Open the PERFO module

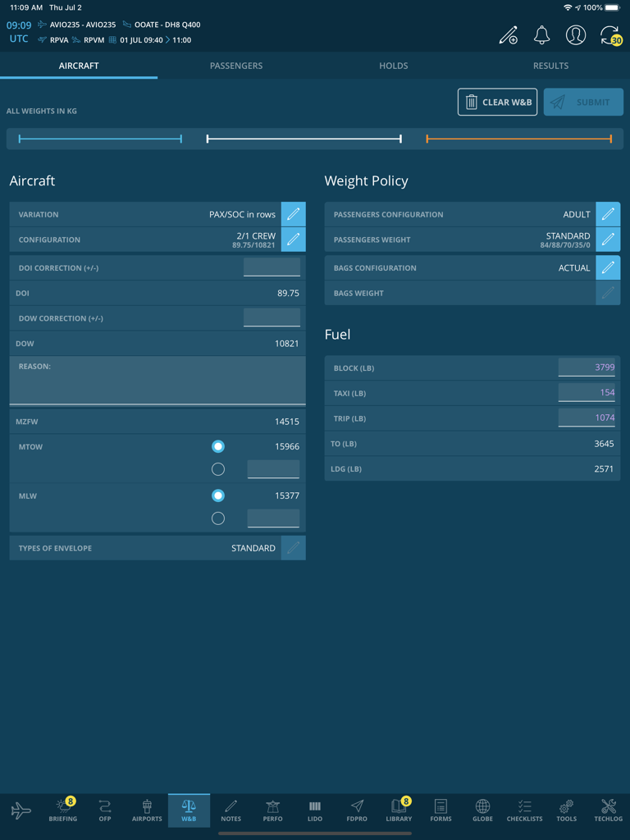point(272,810)
